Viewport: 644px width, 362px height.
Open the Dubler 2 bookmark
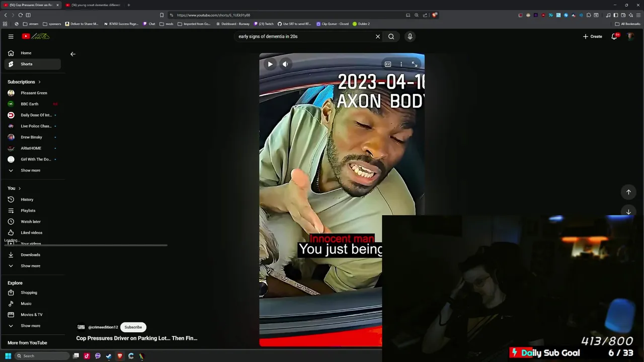361,24
